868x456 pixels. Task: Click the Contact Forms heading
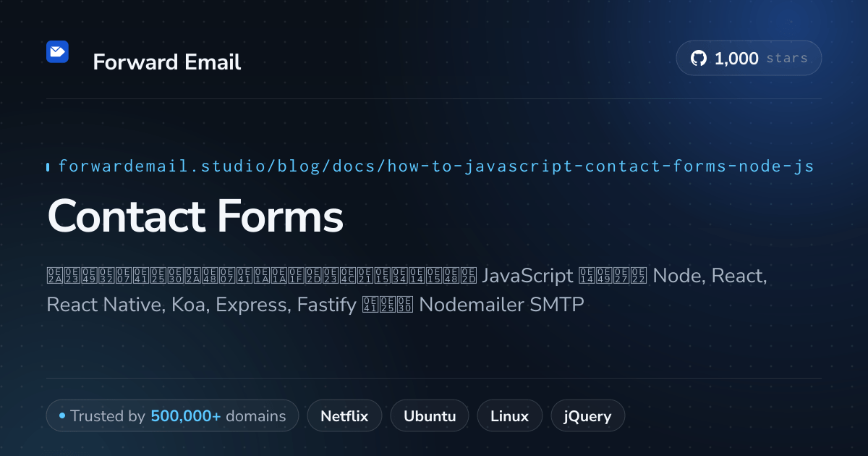pyautogui.click(x=195, y=216)
